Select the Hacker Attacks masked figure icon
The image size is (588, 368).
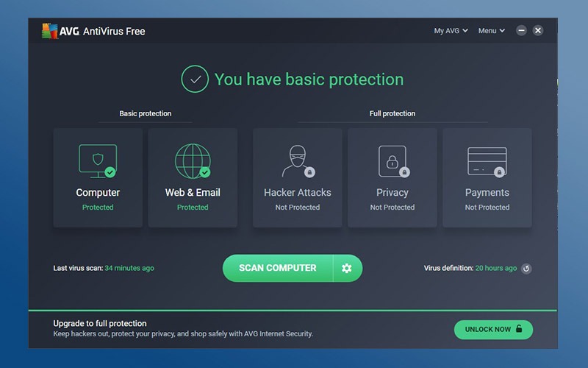[298, 161]
